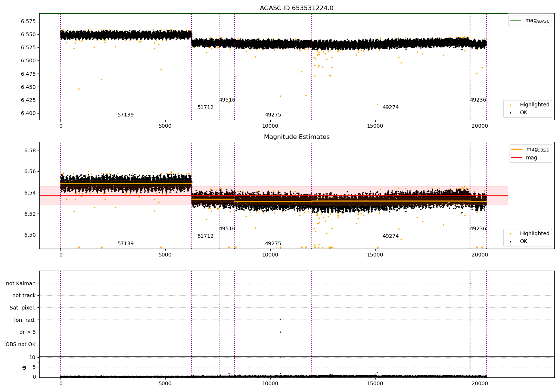560x392 pixels.
Task: Click the 6.575 tick on top y-axis
Action: click(x=28, y=21)
